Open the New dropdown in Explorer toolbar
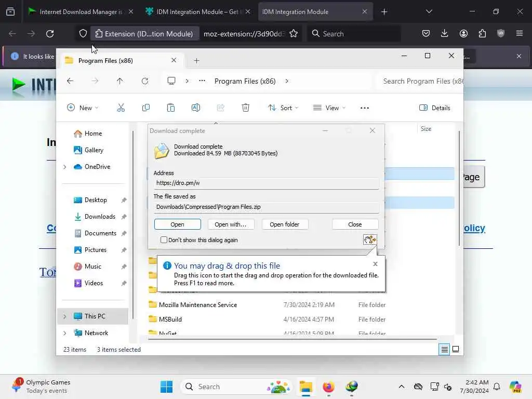The width and height of the screenshot is (532, 399). [x=83, y=108]
